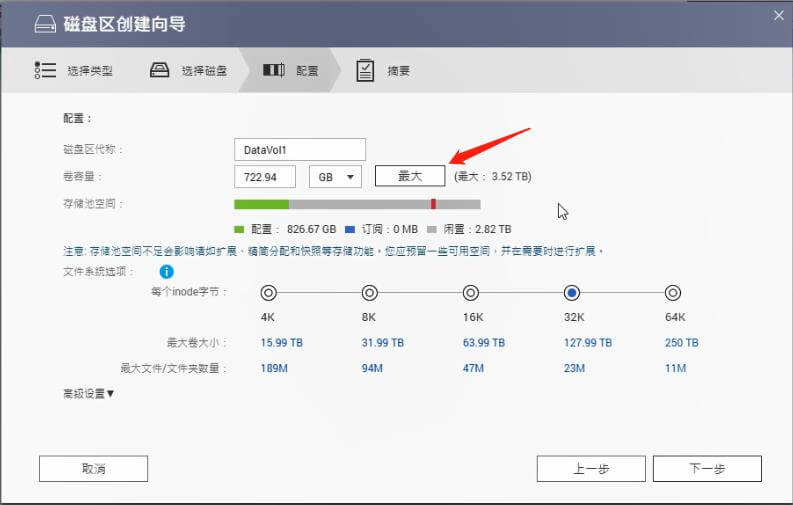Click the disk icon beside the wizard title
The height and width of the screenshot is (505, 793).
tap(45, 24)
